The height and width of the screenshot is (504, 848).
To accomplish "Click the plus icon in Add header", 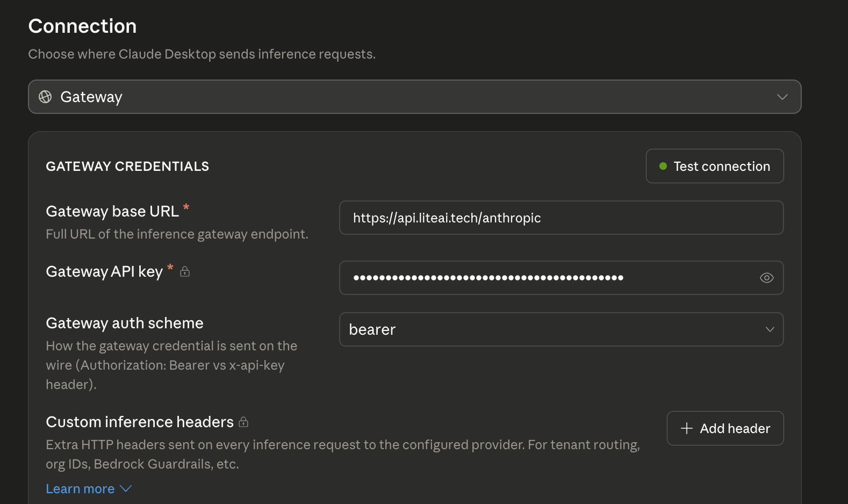I will (x=687, y=428).
